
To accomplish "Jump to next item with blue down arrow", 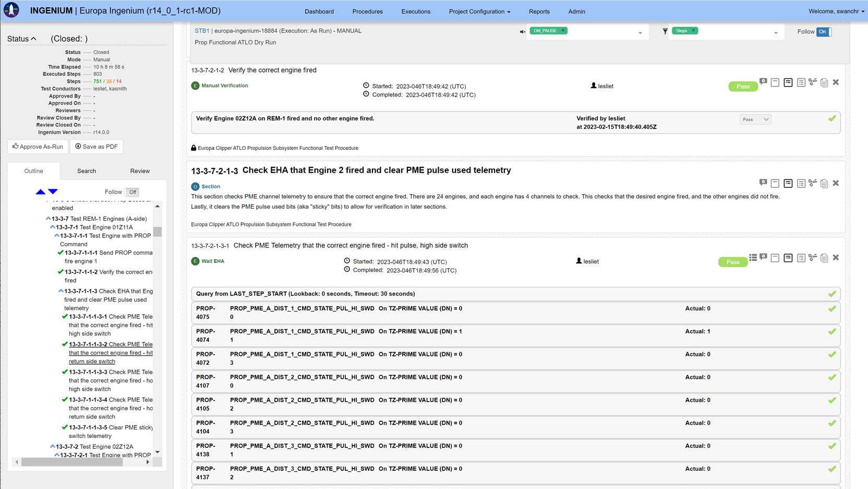I will coord(53,192).
